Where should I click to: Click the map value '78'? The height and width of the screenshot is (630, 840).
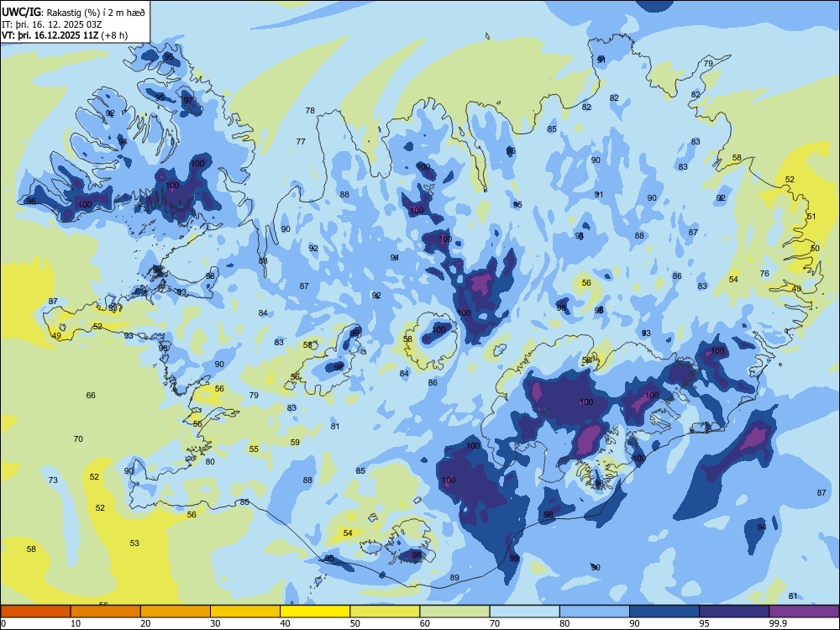pyautogui.click(x=310, y=110)
